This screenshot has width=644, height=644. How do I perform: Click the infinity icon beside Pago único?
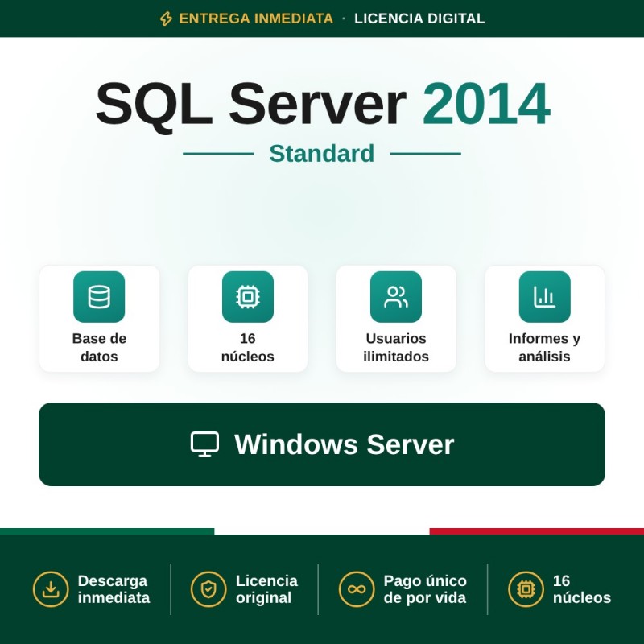(x=357, y=589)
